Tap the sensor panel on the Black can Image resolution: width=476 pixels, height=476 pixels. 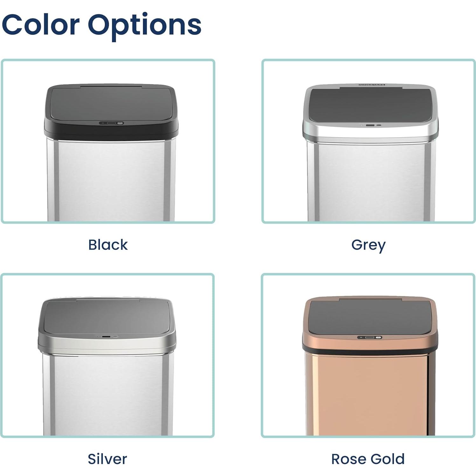[111, 123]
